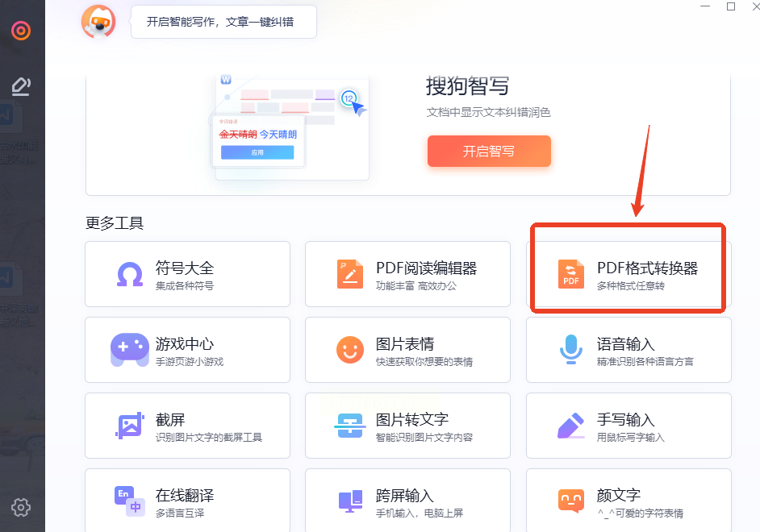Click the 颜文字 kaomoji face icon
Viewport: 760px width, 532px height.
[x=571, y=501]
